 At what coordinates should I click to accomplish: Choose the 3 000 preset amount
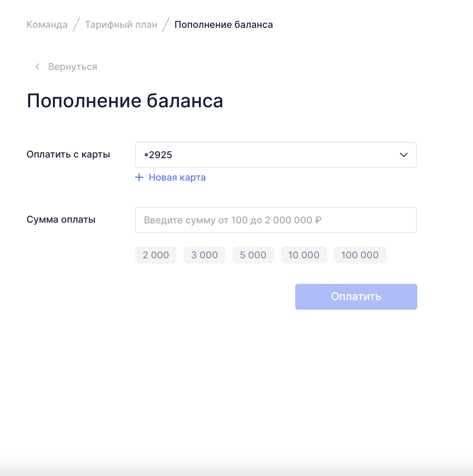click(x=204, y=255)
